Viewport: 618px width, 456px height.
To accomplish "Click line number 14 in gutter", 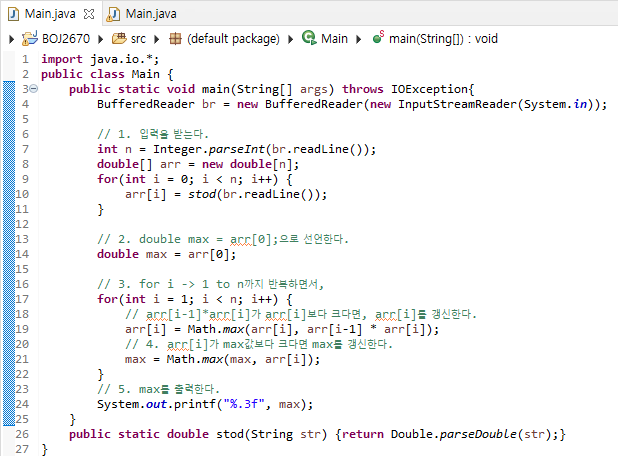I will click(22, 254).
